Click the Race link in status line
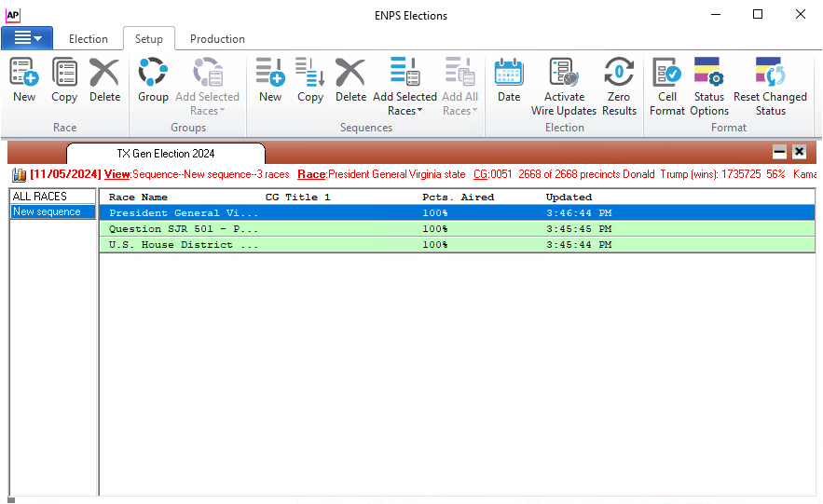 click(x=311, y=174)
